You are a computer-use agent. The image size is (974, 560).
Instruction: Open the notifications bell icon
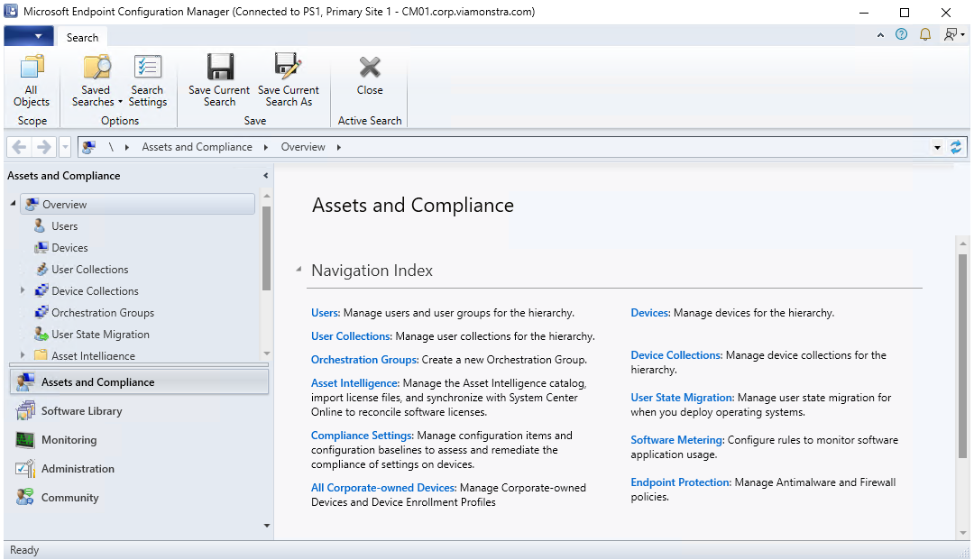coord(924,35)
